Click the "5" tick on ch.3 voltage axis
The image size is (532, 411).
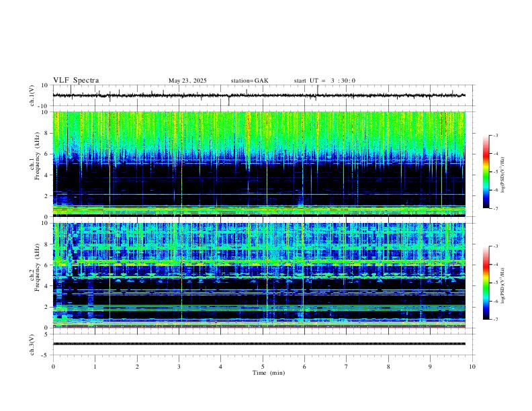pos(47,334)
